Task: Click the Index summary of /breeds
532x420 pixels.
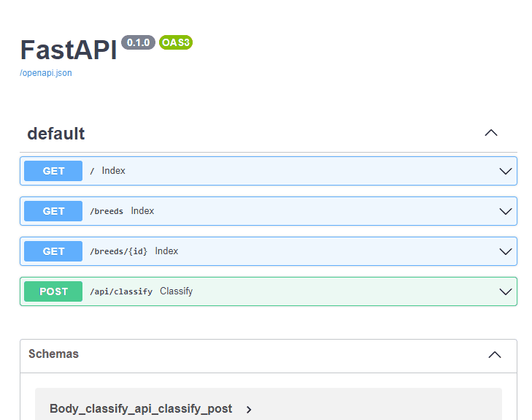Action: (142, 211)
